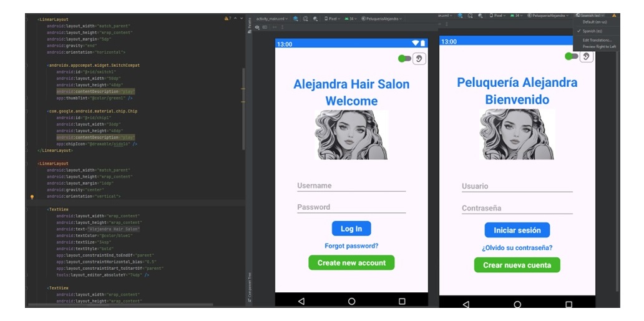Click the warning triangle showing 7 problems

pyautogui.click(x=227, y=19)
